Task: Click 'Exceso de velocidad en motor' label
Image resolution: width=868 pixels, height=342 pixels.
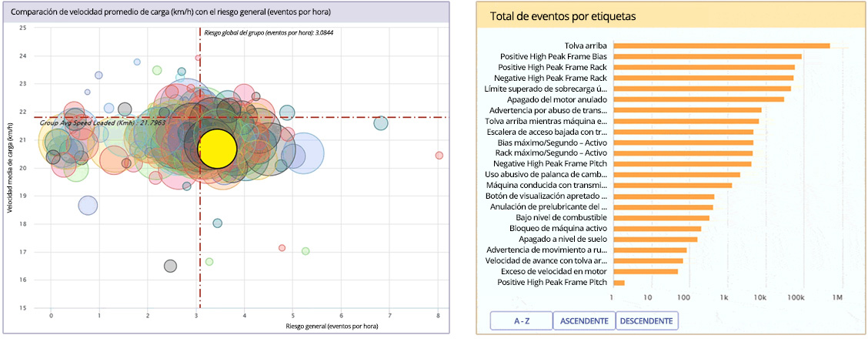Action: pyautogui.click(x=554, y=271)
